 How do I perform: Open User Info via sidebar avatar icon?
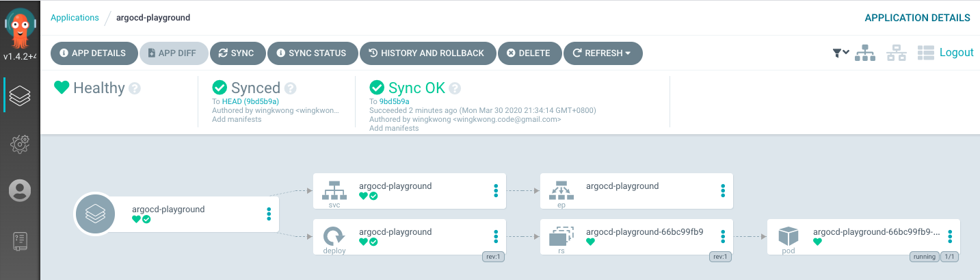pyautogui.click(x=20, y=190)
